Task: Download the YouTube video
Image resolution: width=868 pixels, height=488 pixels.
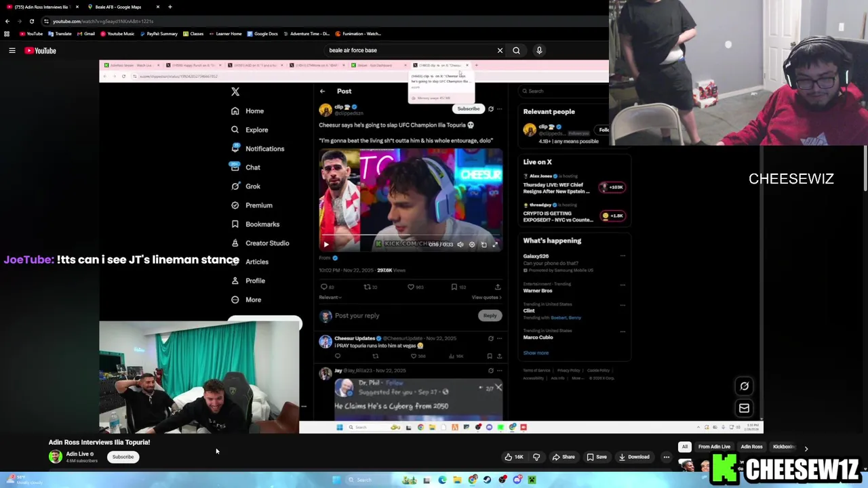Action: pos(634,457)
